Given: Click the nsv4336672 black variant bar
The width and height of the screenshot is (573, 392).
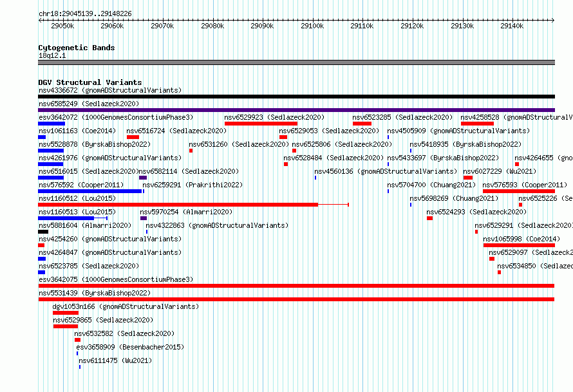Looking at the screenshot, I should pos(296,97).
